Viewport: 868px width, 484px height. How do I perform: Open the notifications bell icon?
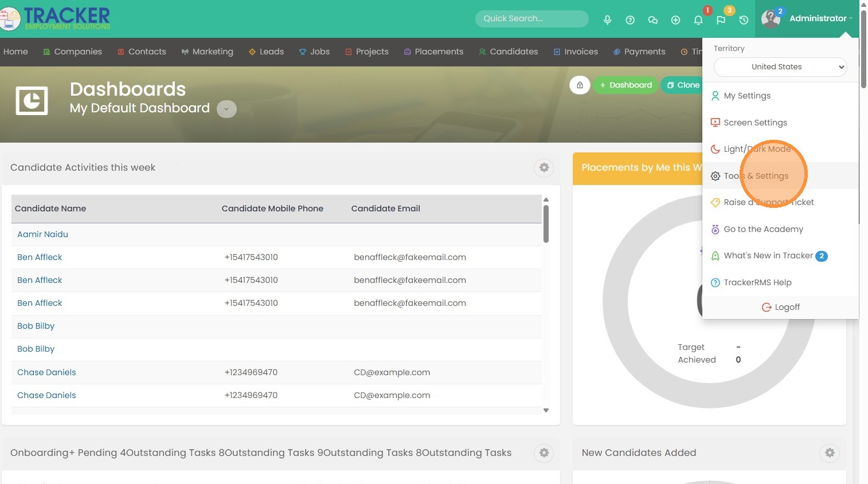698,20
